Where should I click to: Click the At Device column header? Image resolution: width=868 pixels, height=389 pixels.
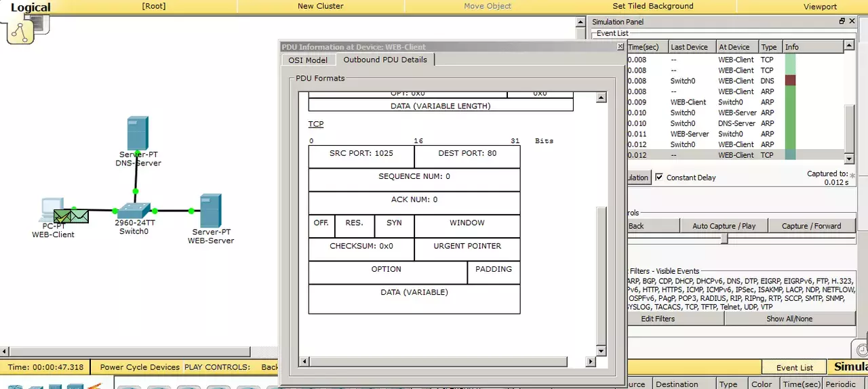click(737, 47)
